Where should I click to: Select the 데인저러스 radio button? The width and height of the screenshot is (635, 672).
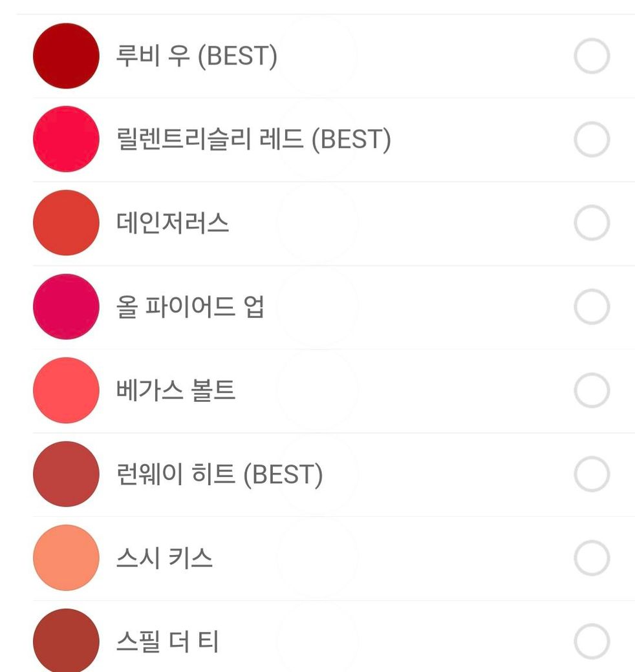click(592, 224)
